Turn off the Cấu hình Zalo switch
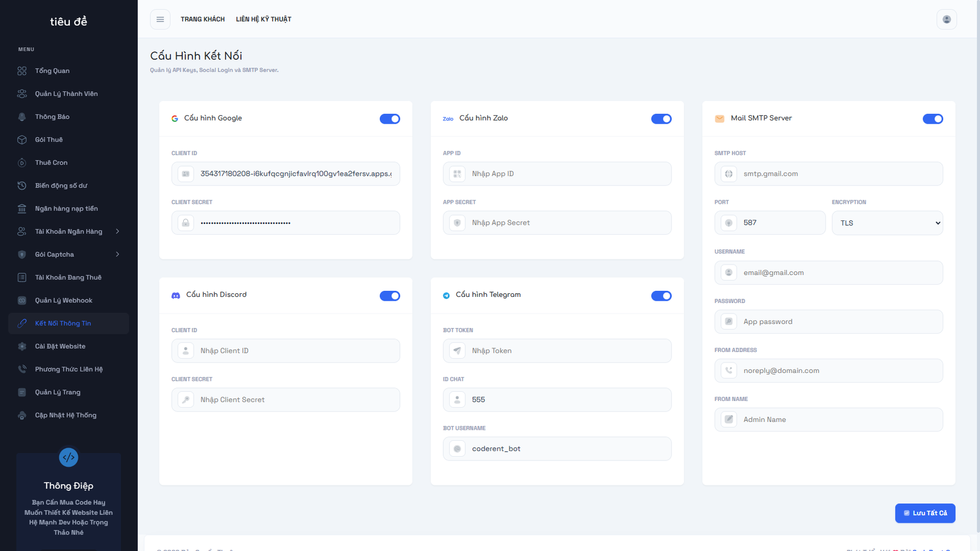 (661, 119)
